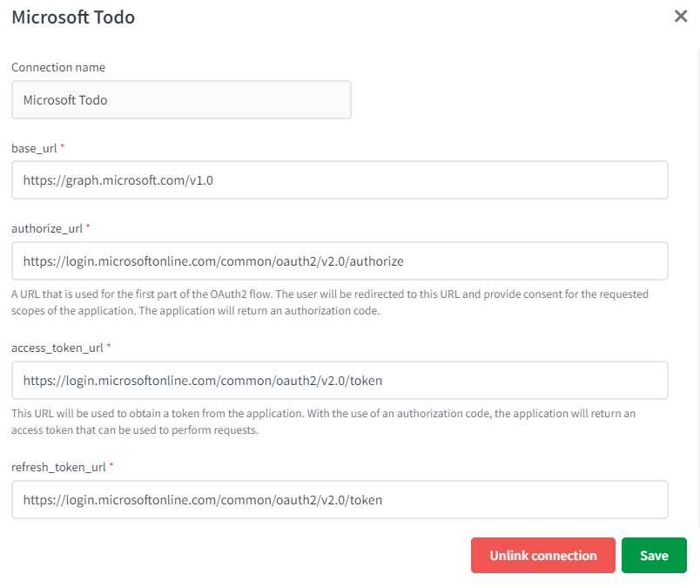Click the Microsoft Todo dialog title
Viewport: 700px width, 588px height.
(73, 17)
